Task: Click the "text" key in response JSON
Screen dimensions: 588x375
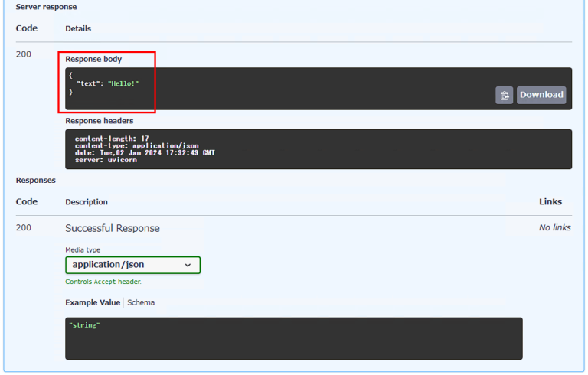Action: pos(88,83)
